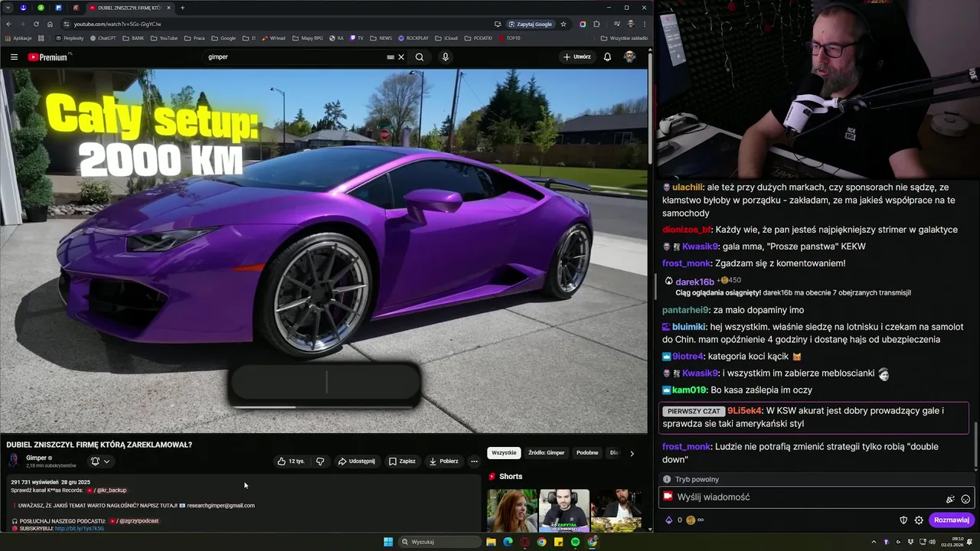980x551 pixels.
Task: Open the Shorts thumbnail with headset man
Action: (x=564, y=510)
